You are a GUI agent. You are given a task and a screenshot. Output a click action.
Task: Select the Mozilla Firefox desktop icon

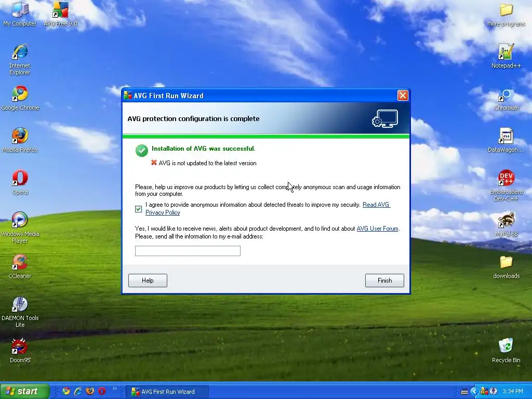[x=20, y=140]
